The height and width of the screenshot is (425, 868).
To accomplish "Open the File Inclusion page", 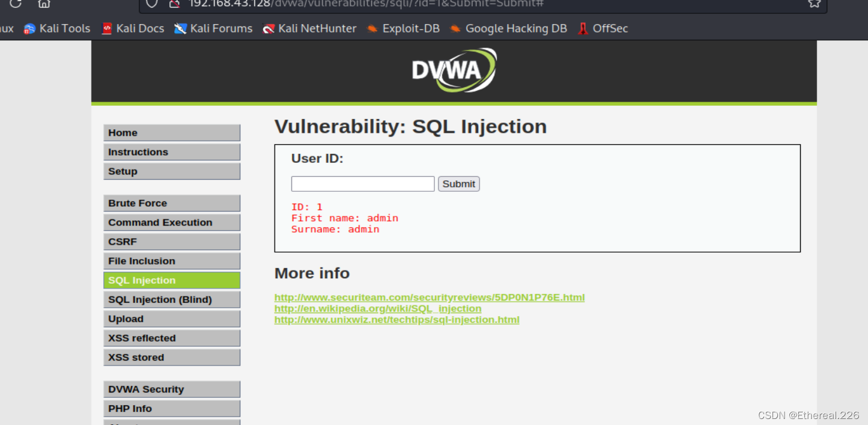I will tap(172, 261).
